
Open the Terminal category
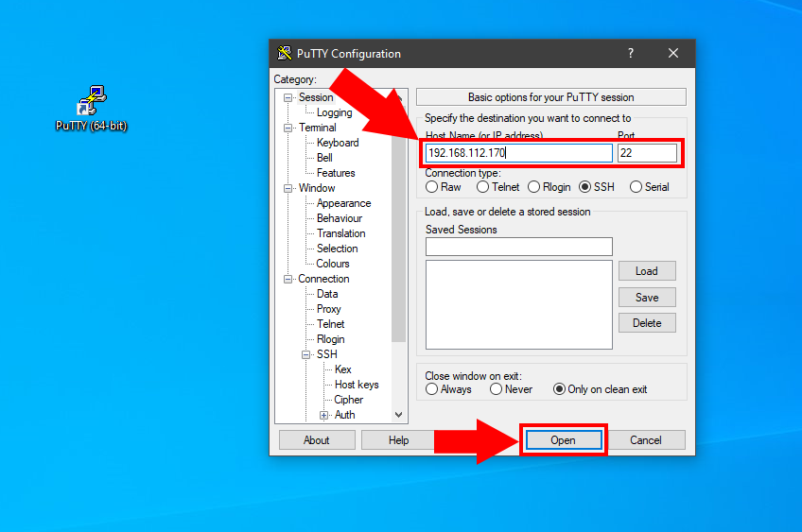click(318, 128)
